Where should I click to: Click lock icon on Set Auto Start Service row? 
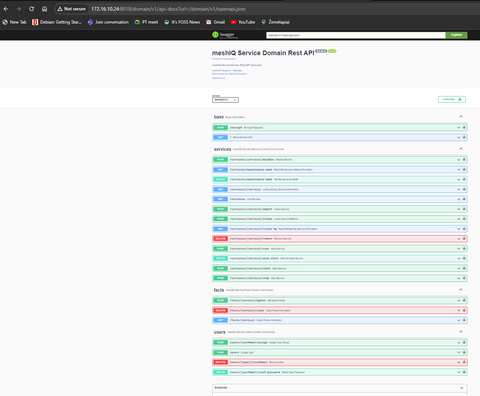click(x=464, y=258)
